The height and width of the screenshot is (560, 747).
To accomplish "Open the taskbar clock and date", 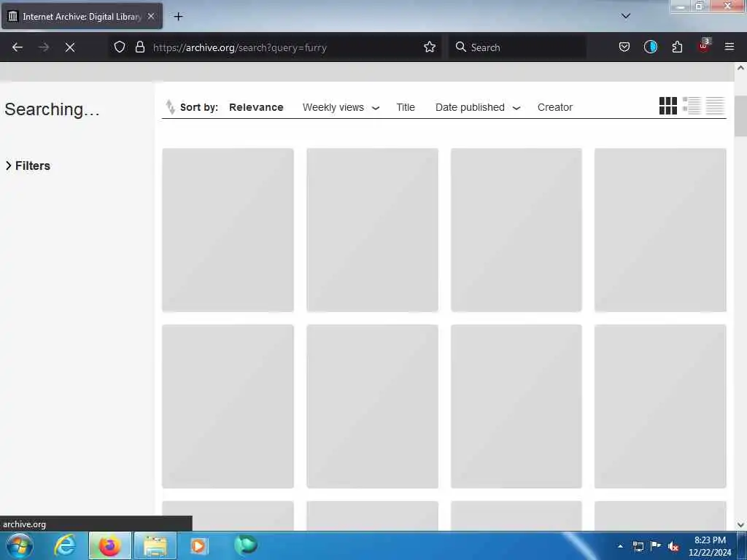I will point(710,546).
